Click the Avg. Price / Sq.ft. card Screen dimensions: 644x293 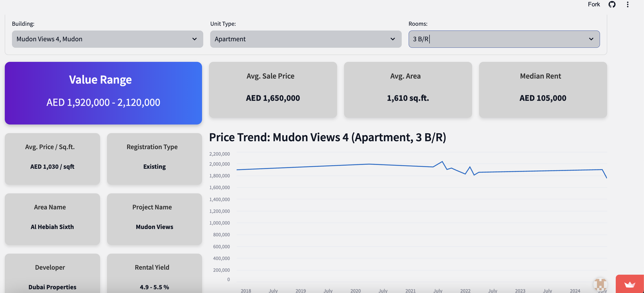coord(52,159)
